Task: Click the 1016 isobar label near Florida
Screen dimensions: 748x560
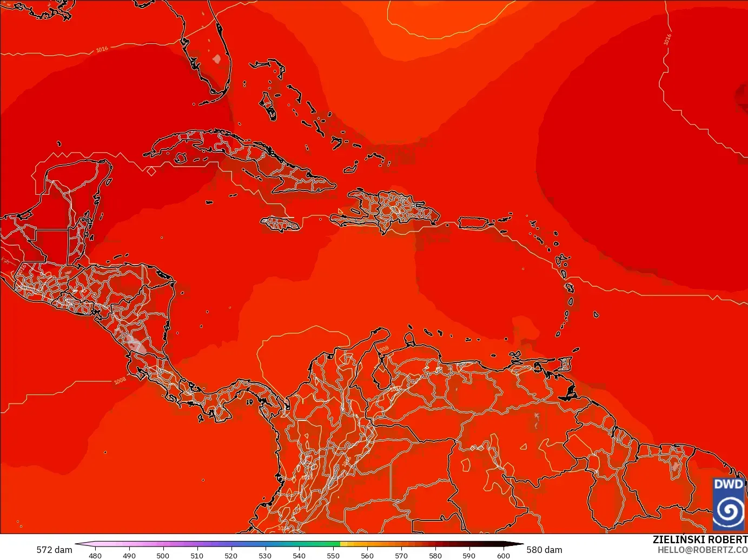Action: pos(102,50)
